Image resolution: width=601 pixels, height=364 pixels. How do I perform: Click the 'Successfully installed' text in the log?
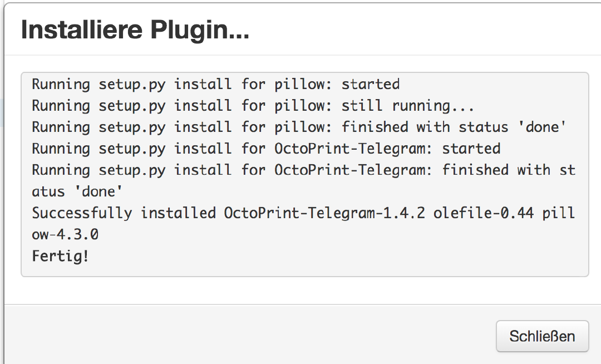pyautogui.click(x=124, y=213)
